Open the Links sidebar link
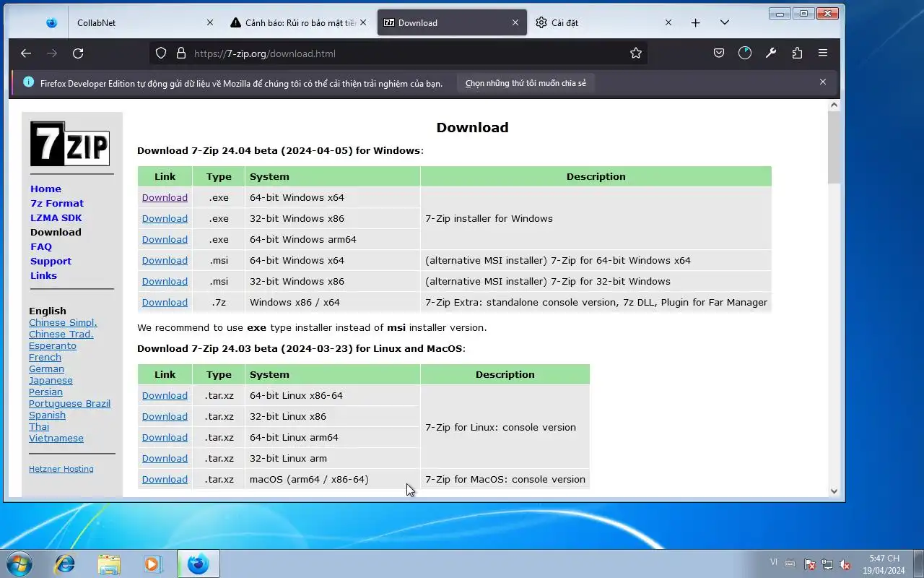The image size is (924, 578). coord(43,275)
